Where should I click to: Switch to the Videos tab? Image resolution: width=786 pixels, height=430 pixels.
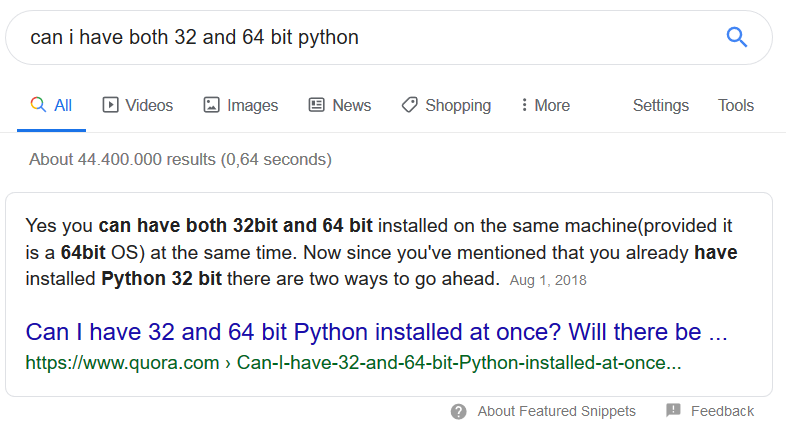coord(138,105)
